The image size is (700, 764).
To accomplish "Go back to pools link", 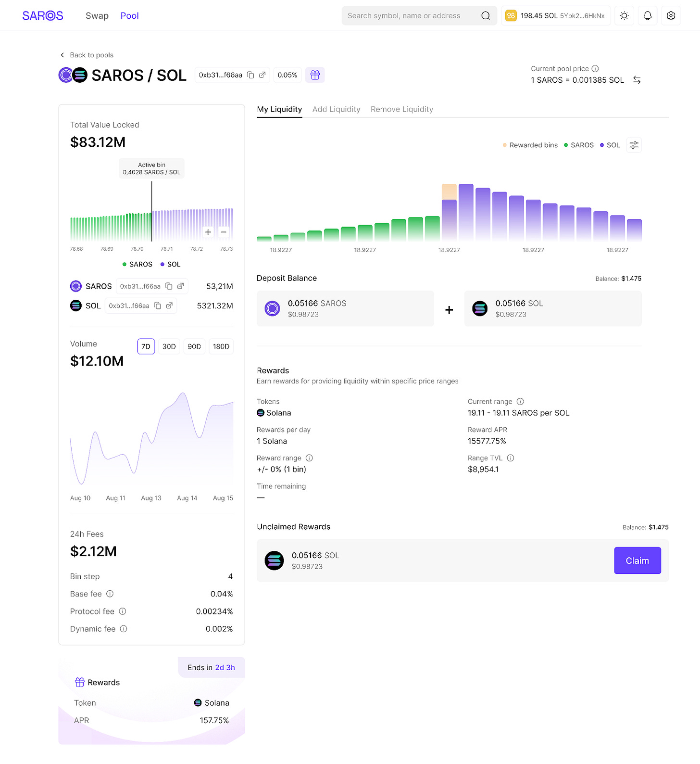I will click(87, 55).
